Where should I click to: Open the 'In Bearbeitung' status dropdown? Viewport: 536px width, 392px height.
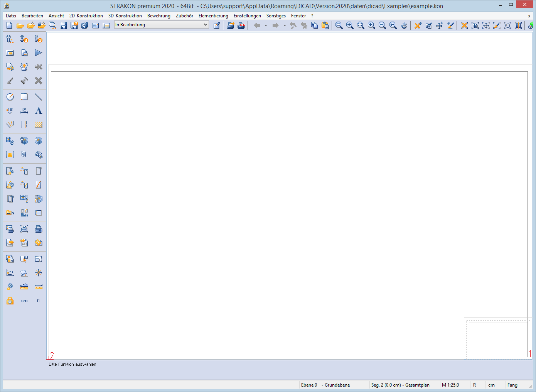tap(162, 25)
